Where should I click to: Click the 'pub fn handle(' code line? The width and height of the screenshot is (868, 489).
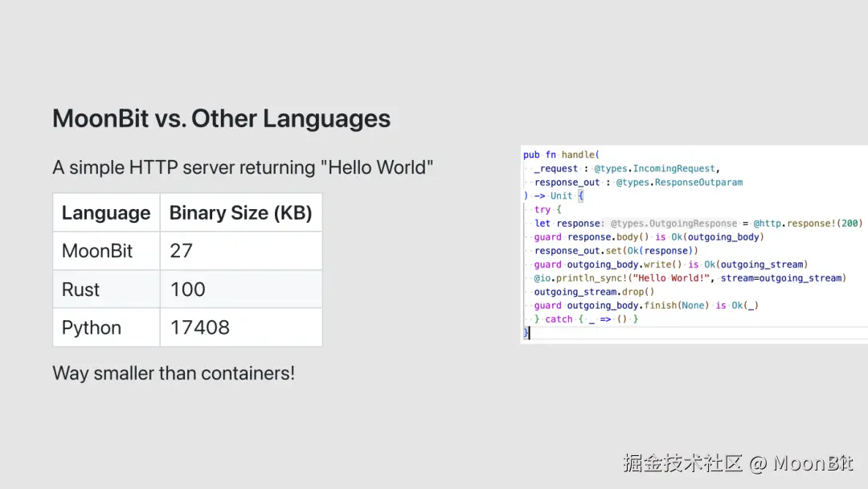tap(561, 154)
